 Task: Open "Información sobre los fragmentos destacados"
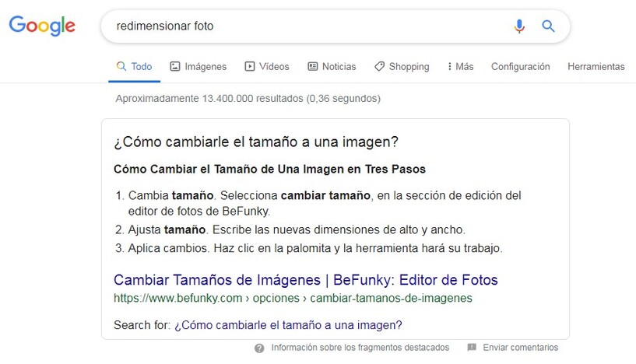(x=360, y=348)
